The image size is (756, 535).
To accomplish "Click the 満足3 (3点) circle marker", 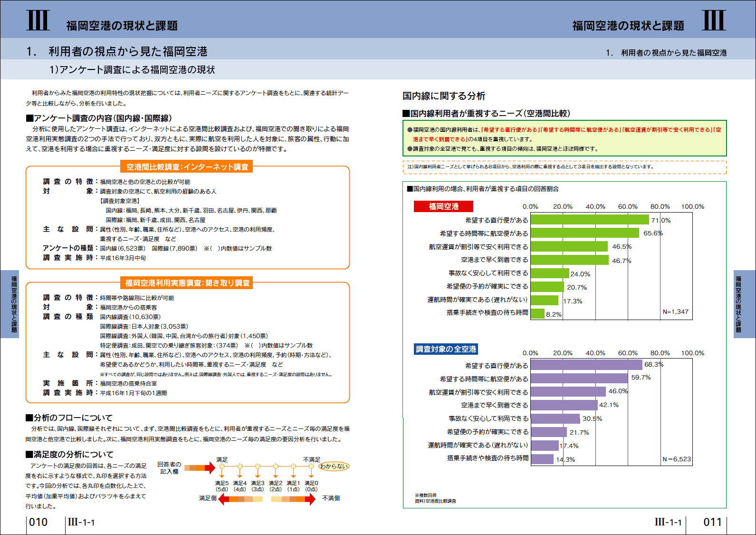I will tap(258, 467).
